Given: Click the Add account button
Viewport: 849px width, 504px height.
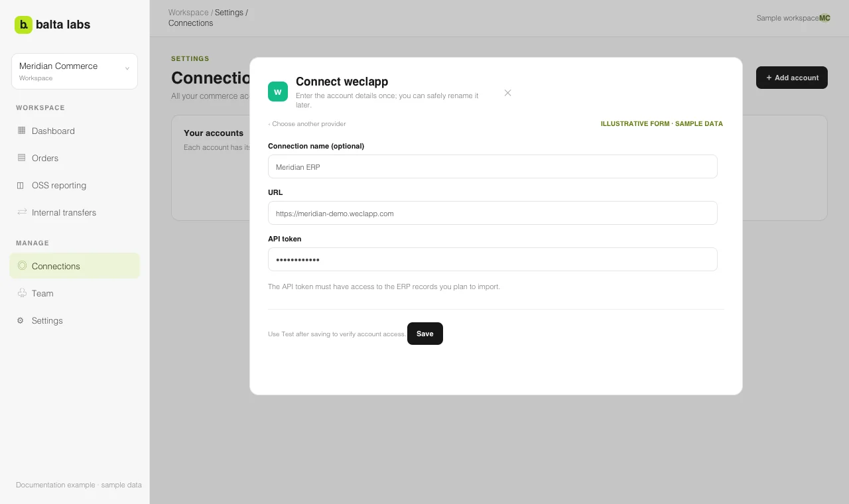Looking at the screenshot, I should pos(792,78).
